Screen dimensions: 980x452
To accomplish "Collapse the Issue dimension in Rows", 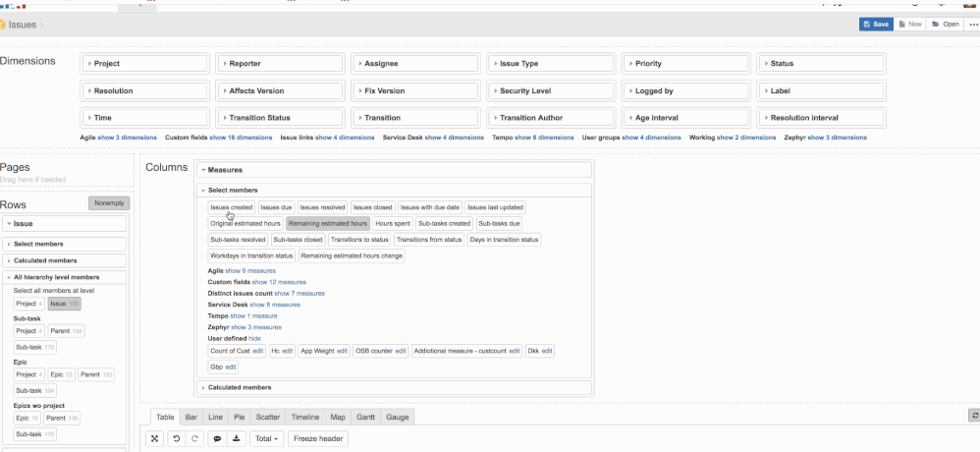I will (x=65, y=224).
